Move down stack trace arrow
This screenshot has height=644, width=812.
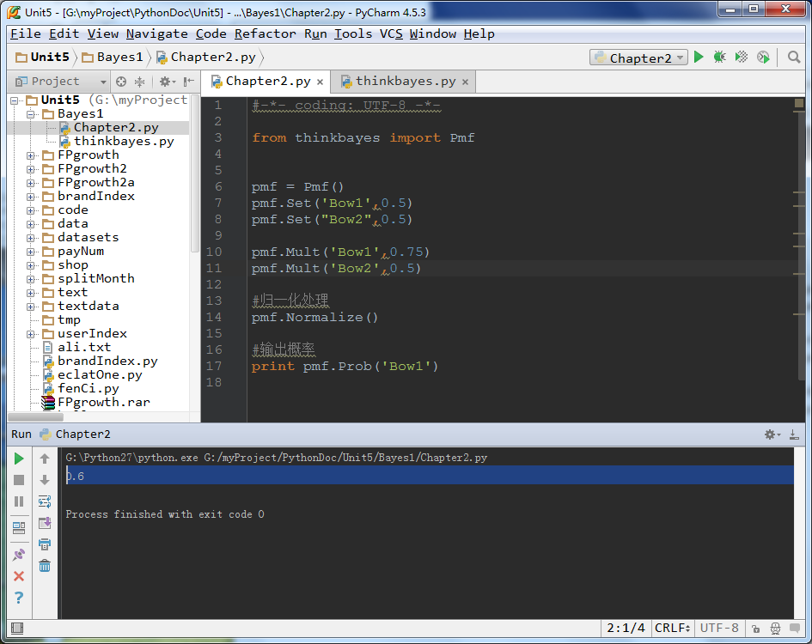[45, 480]
